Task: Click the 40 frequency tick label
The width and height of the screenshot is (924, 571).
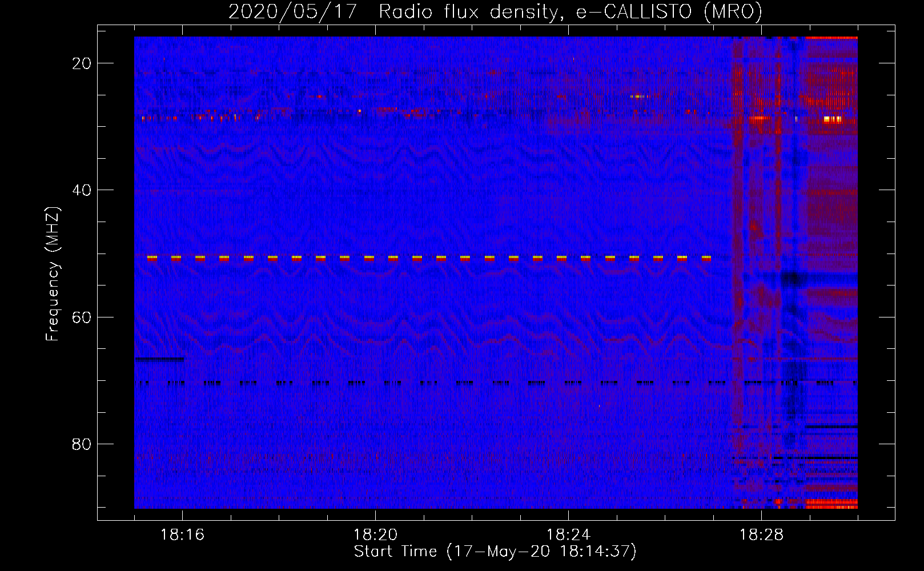Action: [x=82, y=190]
